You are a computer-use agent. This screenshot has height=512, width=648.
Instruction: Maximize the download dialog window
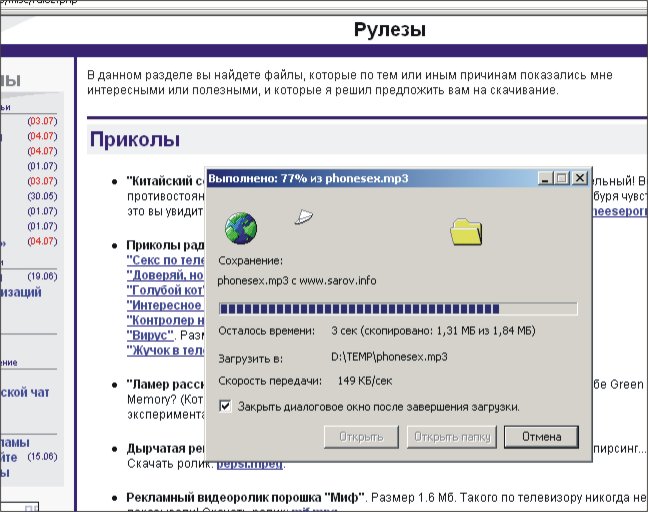tap(561, 179)
